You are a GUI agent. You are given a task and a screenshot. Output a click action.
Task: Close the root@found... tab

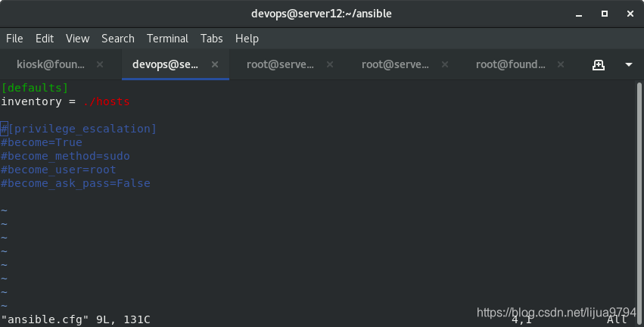(561, 64)
